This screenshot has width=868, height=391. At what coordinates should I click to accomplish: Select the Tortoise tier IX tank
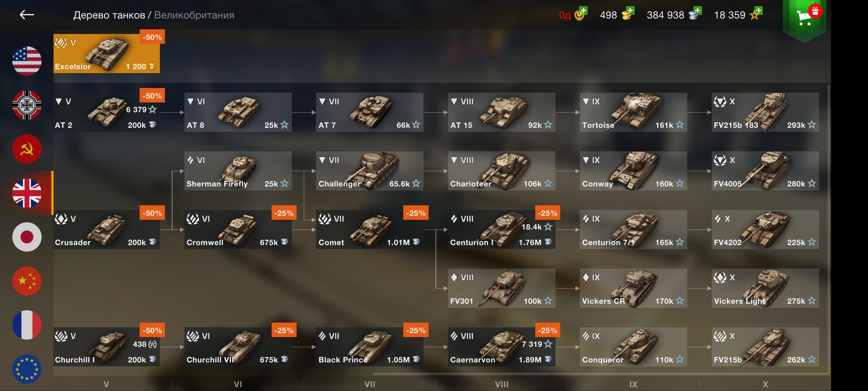pyautogui.click(x=633, y=112)
